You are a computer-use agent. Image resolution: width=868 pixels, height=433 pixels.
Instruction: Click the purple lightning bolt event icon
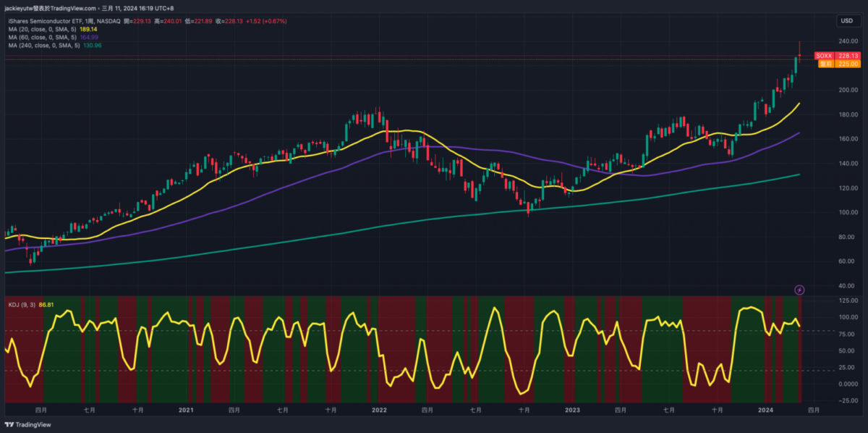[x=799, y=290]
